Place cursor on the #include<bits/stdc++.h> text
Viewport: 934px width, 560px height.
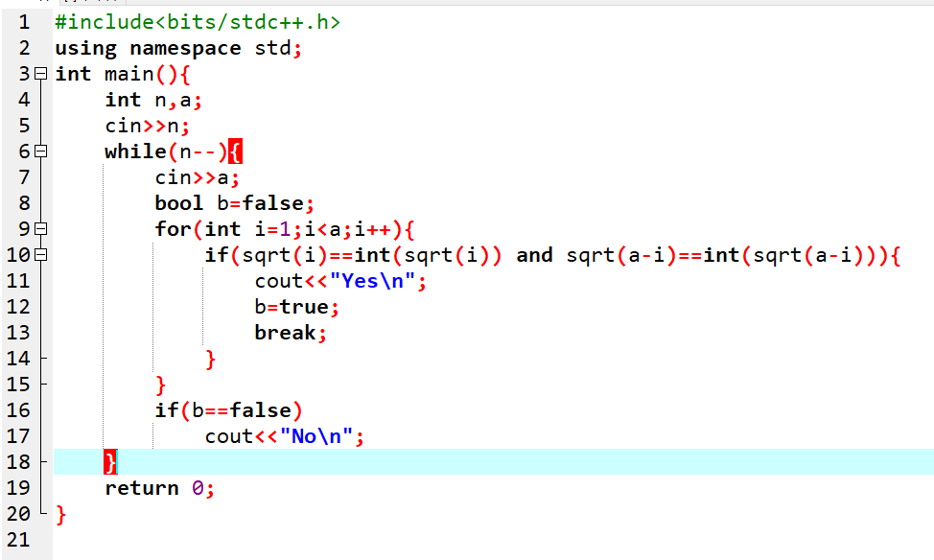click(197, 22)
